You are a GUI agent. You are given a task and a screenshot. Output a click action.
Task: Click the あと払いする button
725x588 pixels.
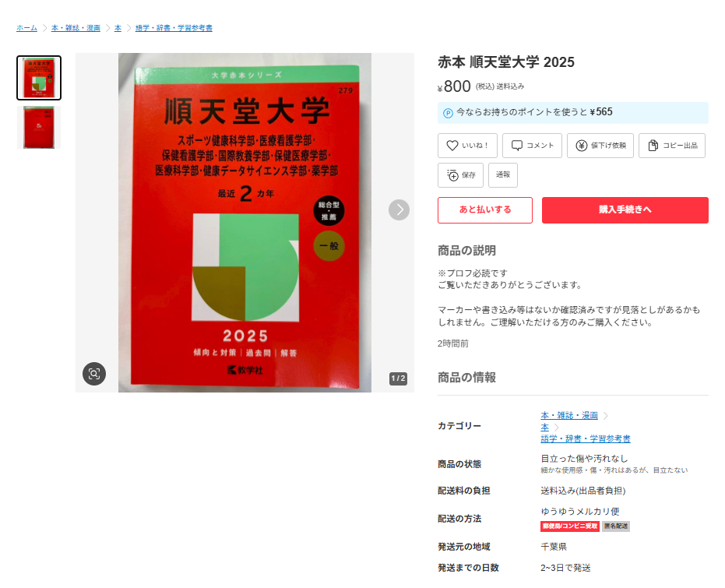485,209
